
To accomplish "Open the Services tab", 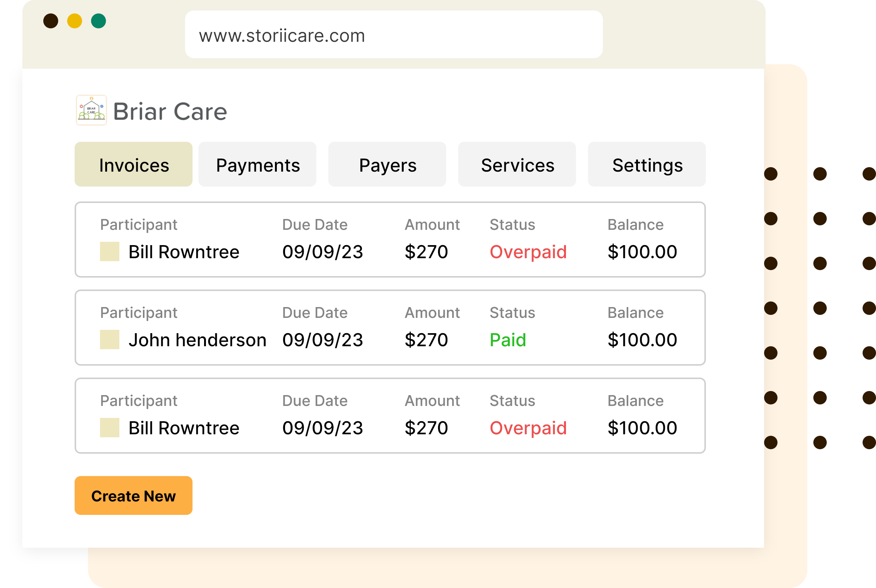I will pyautogui.click(x=517, y=164).
